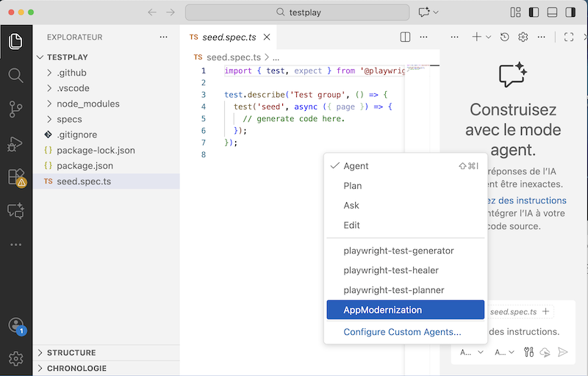This screenshot has height=376, width=588.
Task: Maximize the chat panel
Action: point(569,37)
